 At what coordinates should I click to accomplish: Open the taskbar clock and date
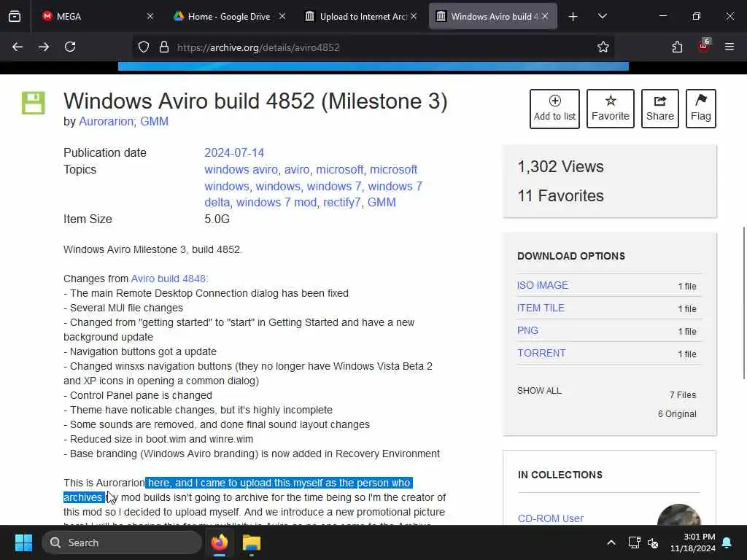693,542
